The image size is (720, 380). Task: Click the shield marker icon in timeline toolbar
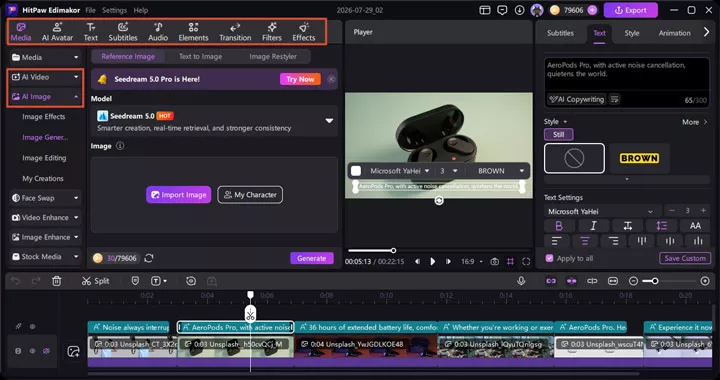(135, 281)
